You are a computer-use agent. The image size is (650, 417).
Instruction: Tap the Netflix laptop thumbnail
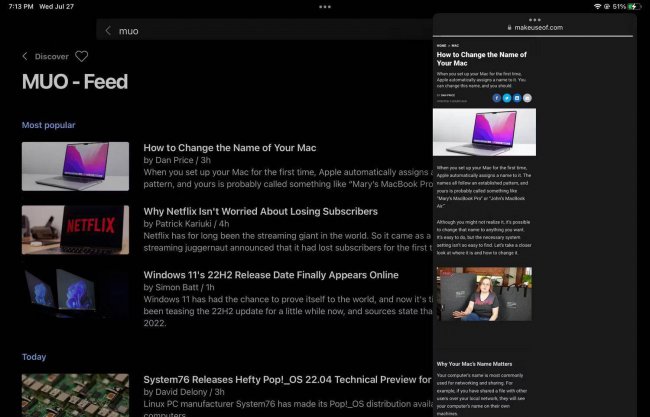75,230
